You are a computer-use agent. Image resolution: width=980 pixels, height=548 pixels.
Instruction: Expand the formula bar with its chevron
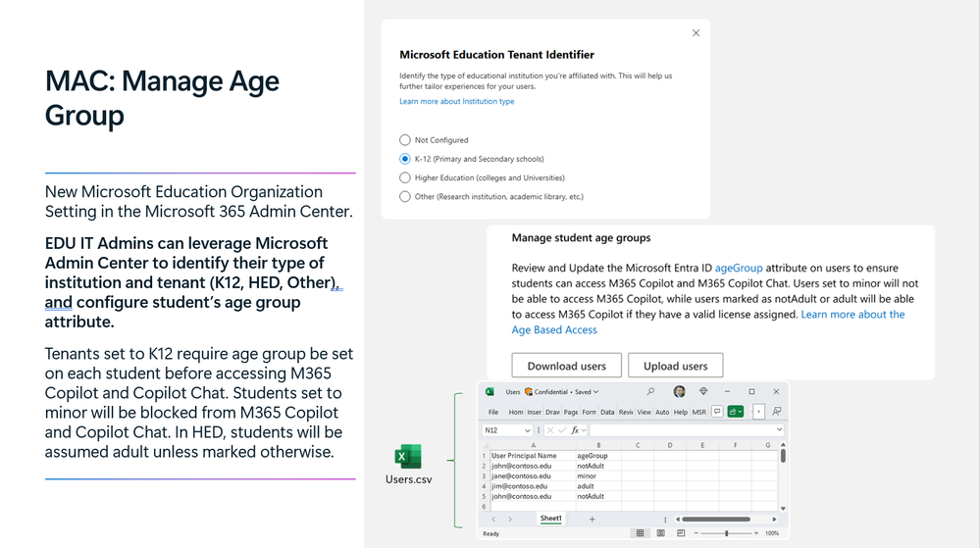(779, 430)
